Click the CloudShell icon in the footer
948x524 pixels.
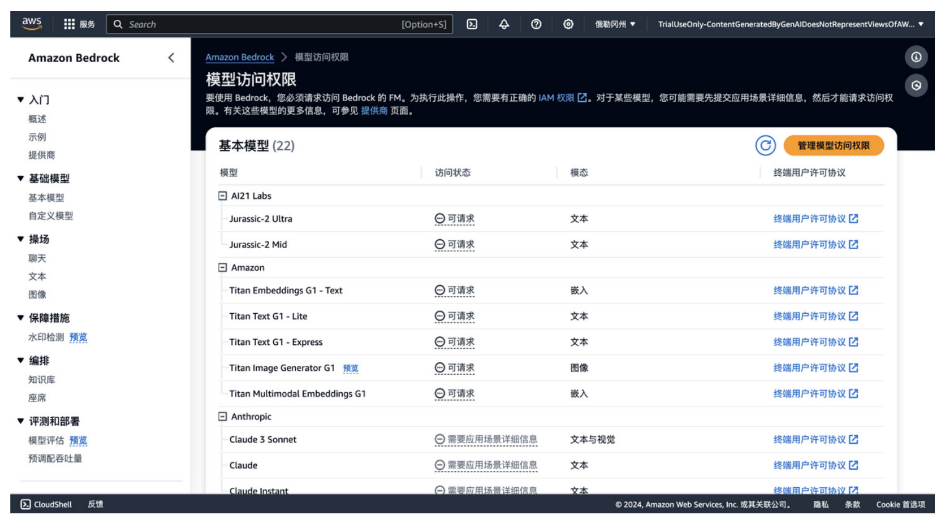click(25, 504)
